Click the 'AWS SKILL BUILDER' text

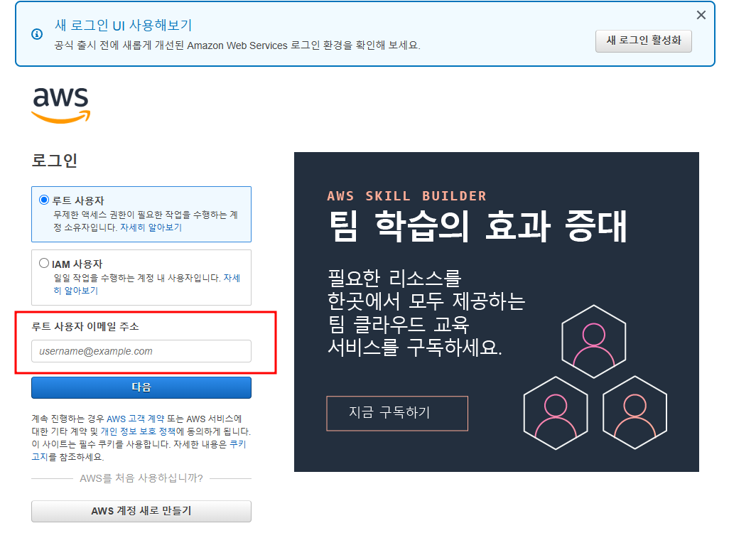[406, 195]
